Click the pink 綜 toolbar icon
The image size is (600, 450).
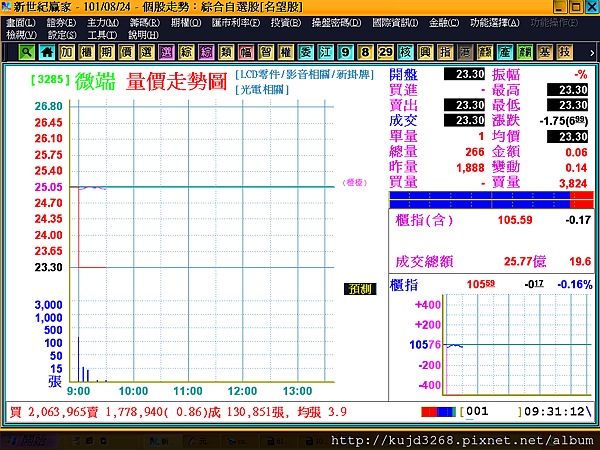206,52
